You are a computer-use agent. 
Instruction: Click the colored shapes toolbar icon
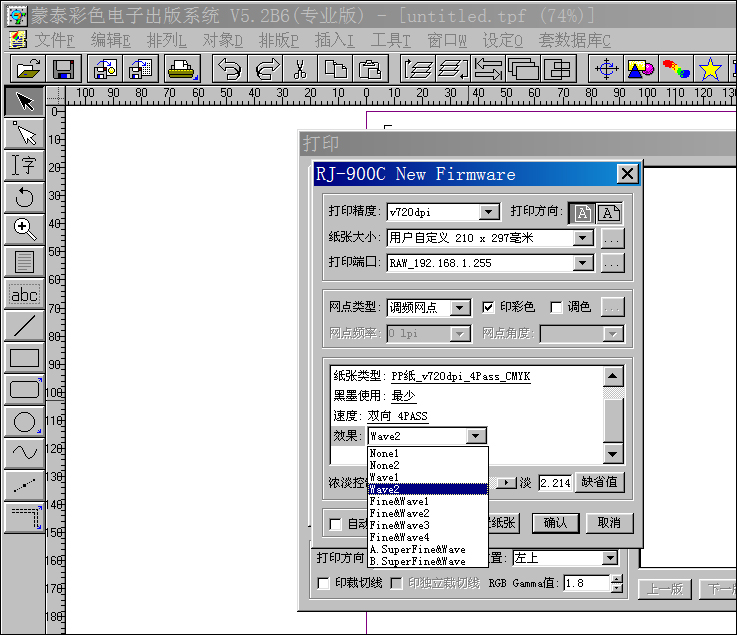point(641,70)
